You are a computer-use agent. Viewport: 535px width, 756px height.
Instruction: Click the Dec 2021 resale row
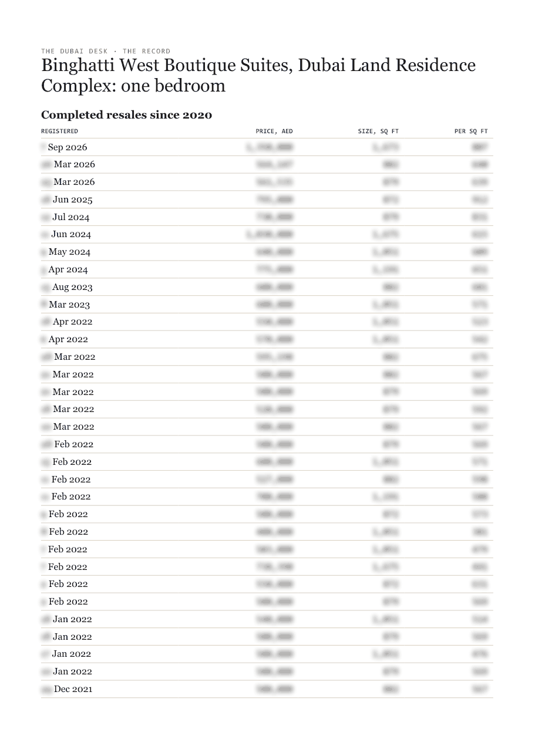(x=267, y=689)
